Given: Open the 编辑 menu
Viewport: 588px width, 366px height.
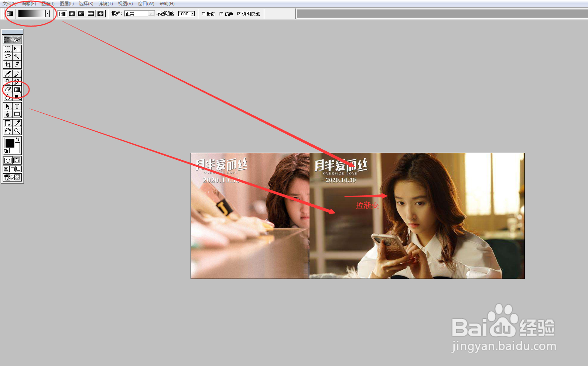Looking at the screenshot, I should pos(29,4).
